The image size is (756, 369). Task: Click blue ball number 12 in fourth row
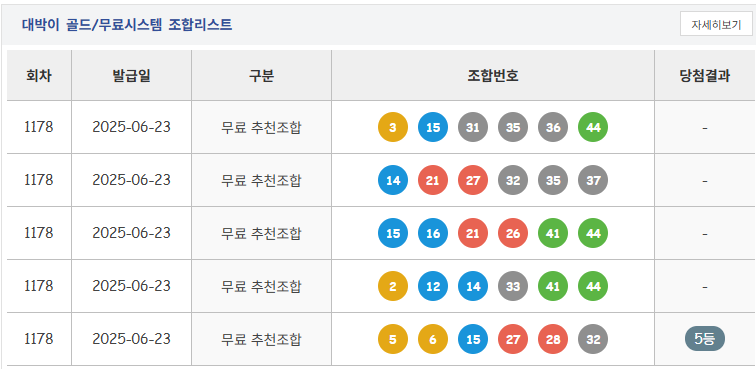click(x=433, y=286)
